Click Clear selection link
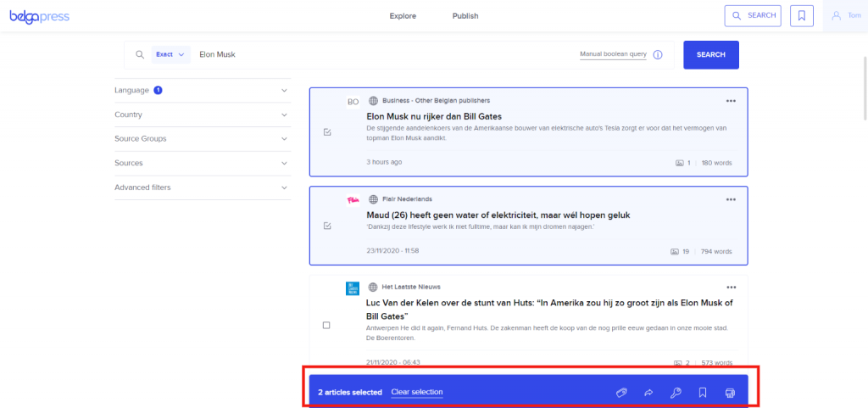Screen dimensions: 868x408 tap(417, 392)
